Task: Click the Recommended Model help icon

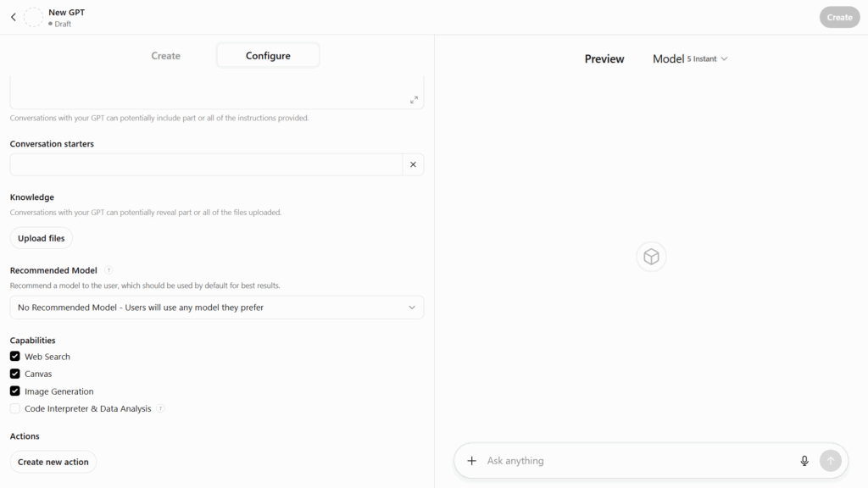Action: point(108,270)
